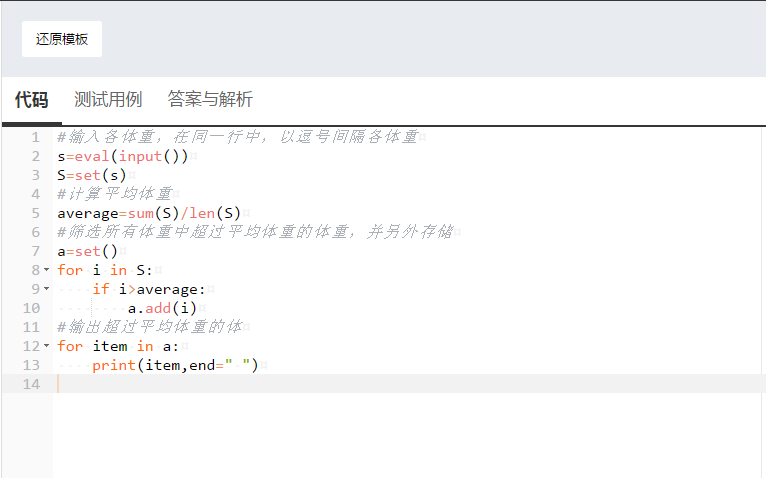Screen dimensions: 766x478
Task: Click line number 5 in gutter
Action: [35, 213]
